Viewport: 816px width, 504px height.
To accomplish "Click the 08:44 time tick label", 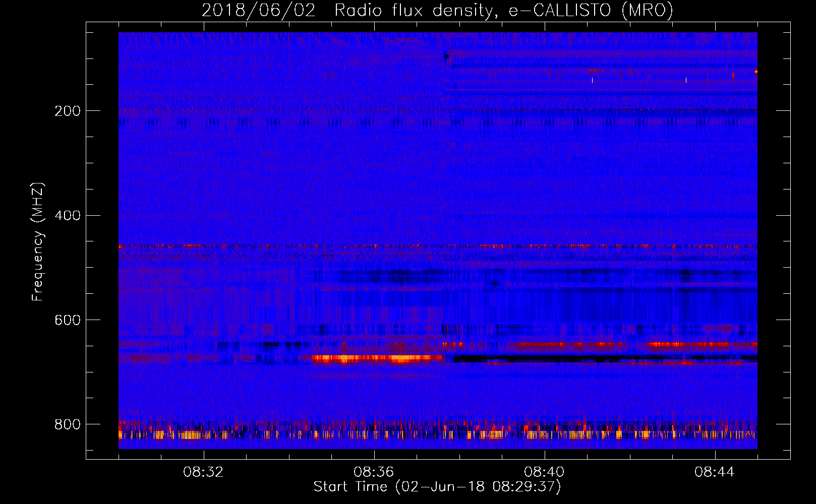I will tap(715, 472).
